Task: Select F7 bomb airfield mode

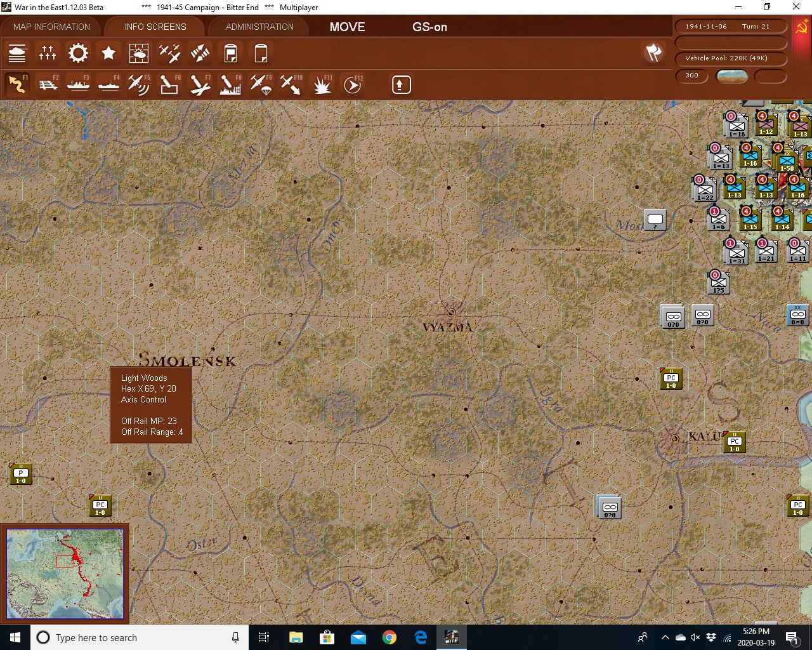Action: (200, 84)
